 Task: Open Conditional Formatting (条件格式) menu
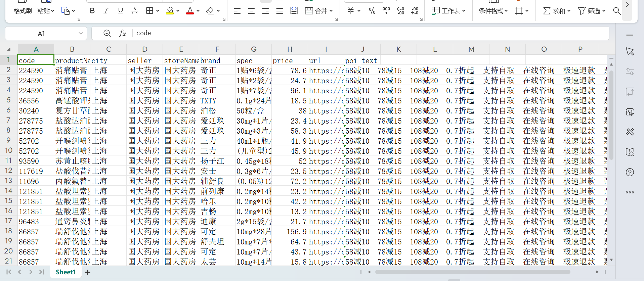(493, 11)
